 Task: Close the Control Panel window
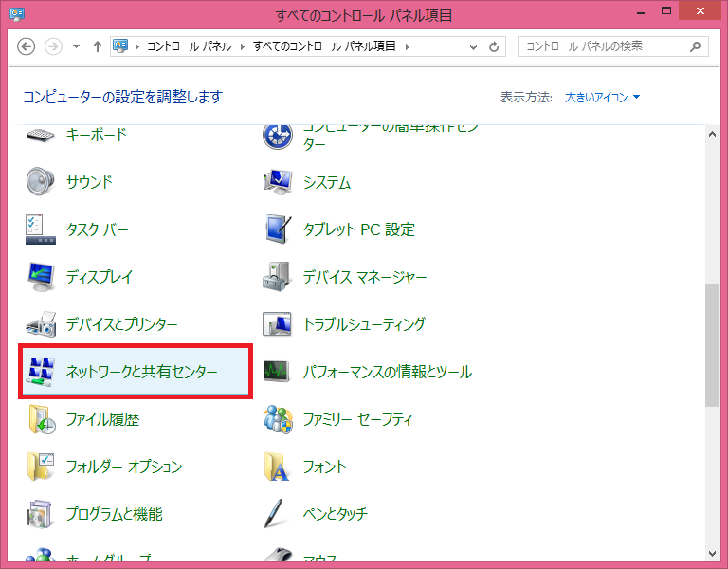tap(701, 11)
